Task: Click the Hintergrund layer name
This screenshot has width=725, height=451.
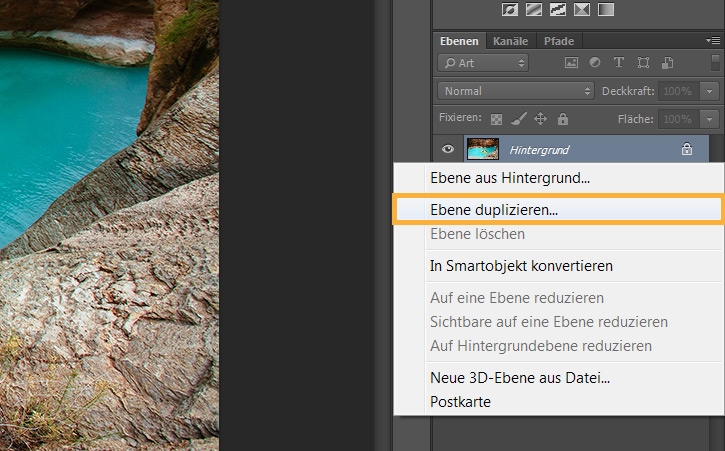Action: (x=539, y=150)
